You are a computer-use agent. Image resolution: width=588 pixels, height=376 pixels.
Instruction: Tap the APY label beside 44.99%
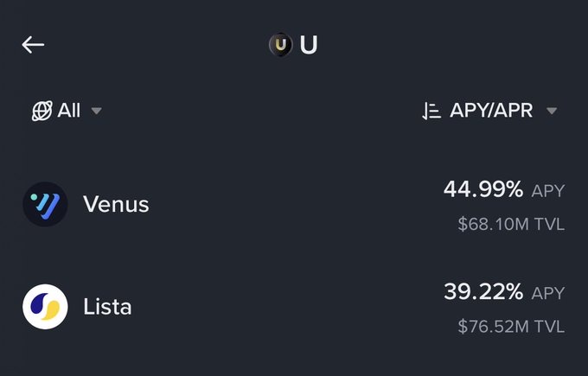(547, 190)
